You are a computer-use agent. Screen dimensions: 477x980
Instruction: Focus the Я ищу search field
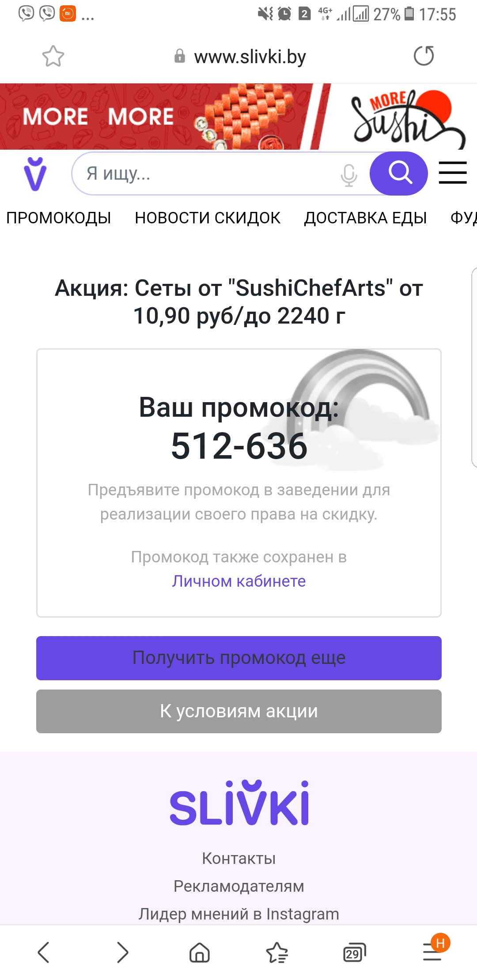[x=208, y=173]
